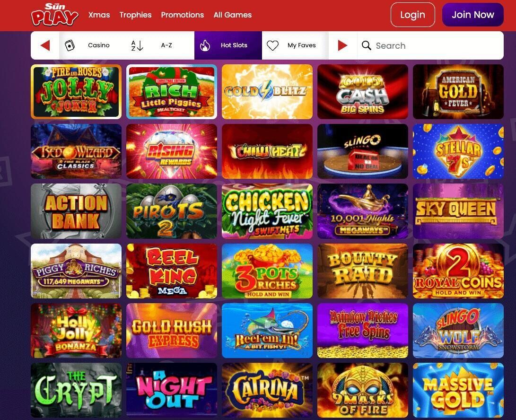Image resolution: width=516 pixels, height=420 pixels.
Task: Click the red right arrow in category bar
Action: [x=342, y=45]
